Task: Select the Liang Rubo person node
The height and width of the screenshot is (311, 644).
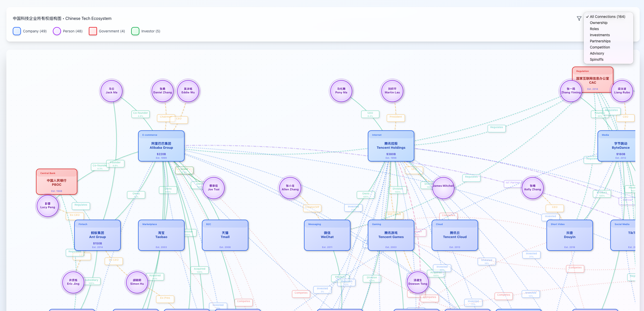Action: coord(622,91)
